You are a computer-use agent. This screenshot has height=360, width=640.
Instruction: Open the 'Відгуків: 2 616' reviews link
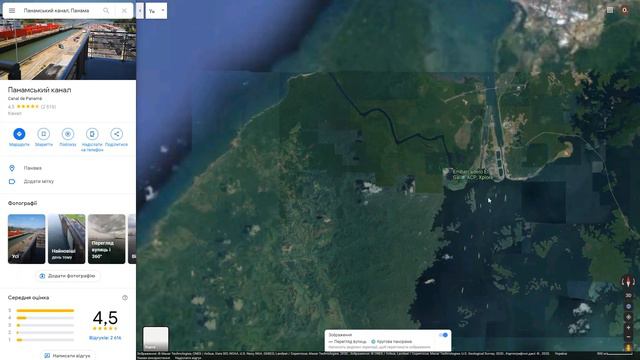point(105,338)
